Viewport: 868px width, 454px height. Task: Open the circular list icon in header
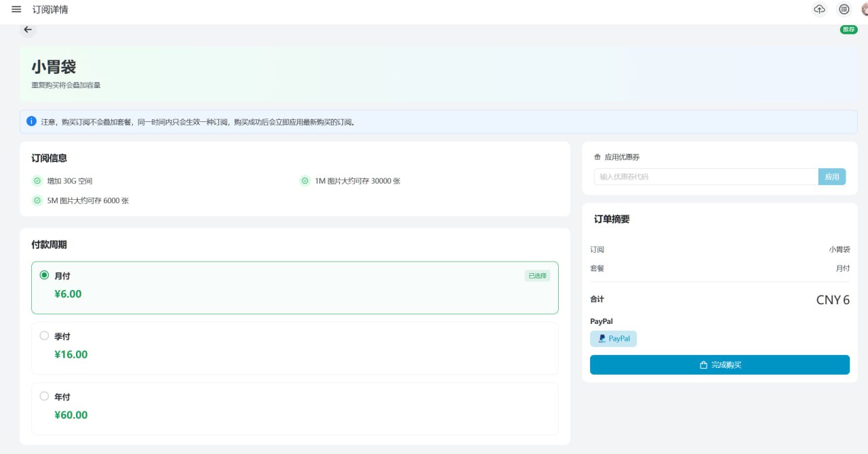point(844,9)
